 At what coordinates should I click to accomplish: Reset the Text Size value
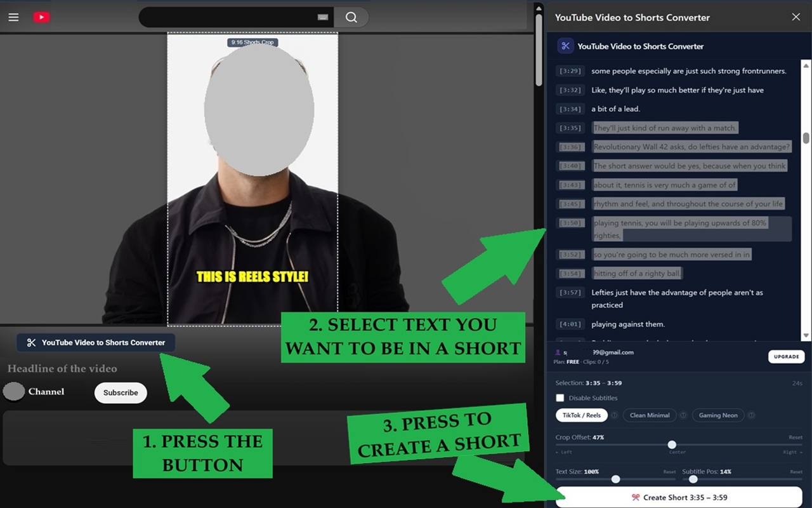[x=669, y=472]
